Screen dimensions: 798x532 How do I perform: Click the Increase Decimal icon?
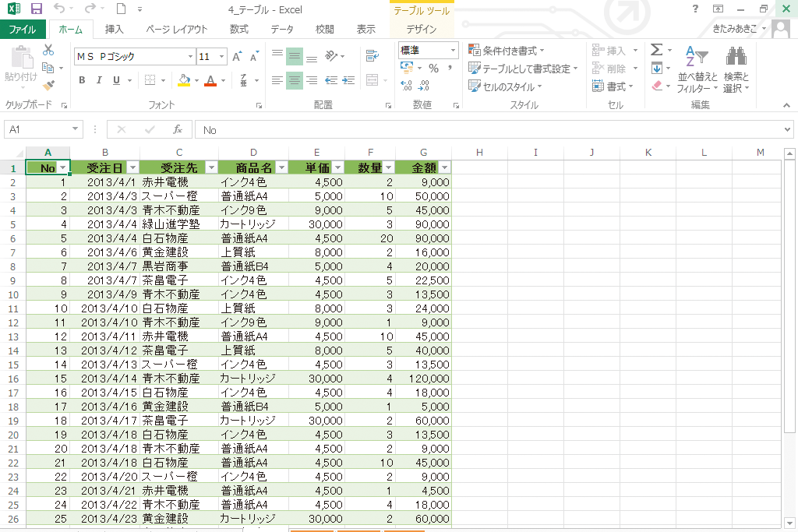406,86
